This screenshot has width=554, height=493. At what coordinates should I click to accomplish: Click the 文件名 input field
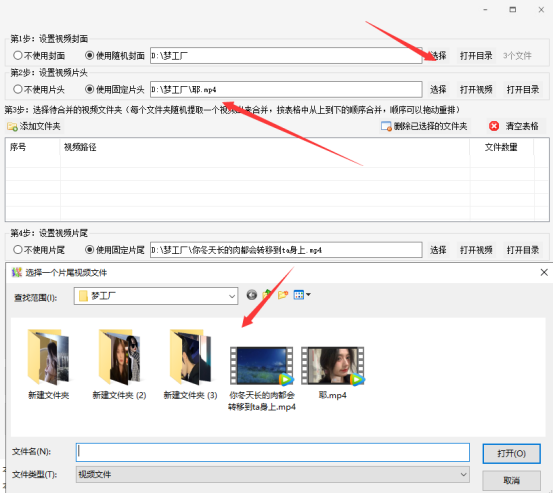[273, 452]
